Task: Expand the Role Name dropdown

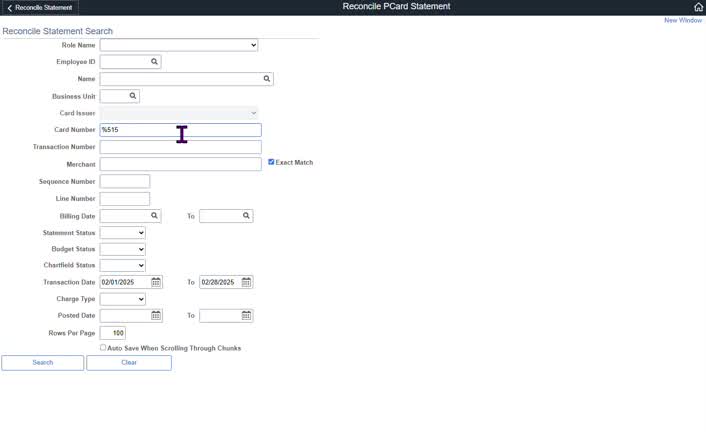Action: tap(179, 45)
